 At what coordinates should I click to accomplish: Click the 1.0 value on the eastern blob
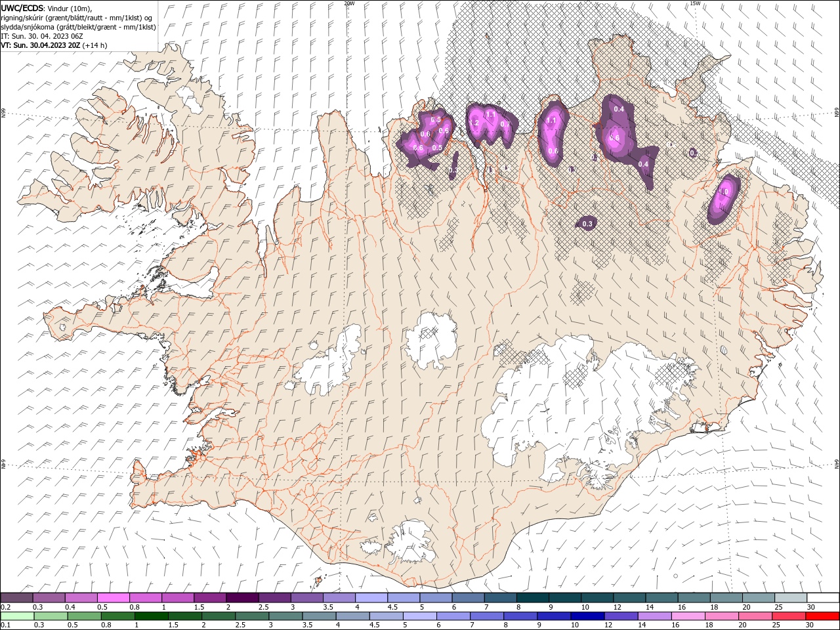pyautogui.click(x=724, y=192)
